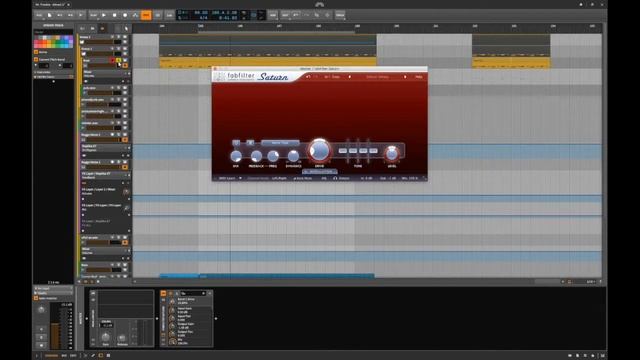Open the Saturn preset name selector
The height and width of the screenshot is (360, 640).
(378, 77)
